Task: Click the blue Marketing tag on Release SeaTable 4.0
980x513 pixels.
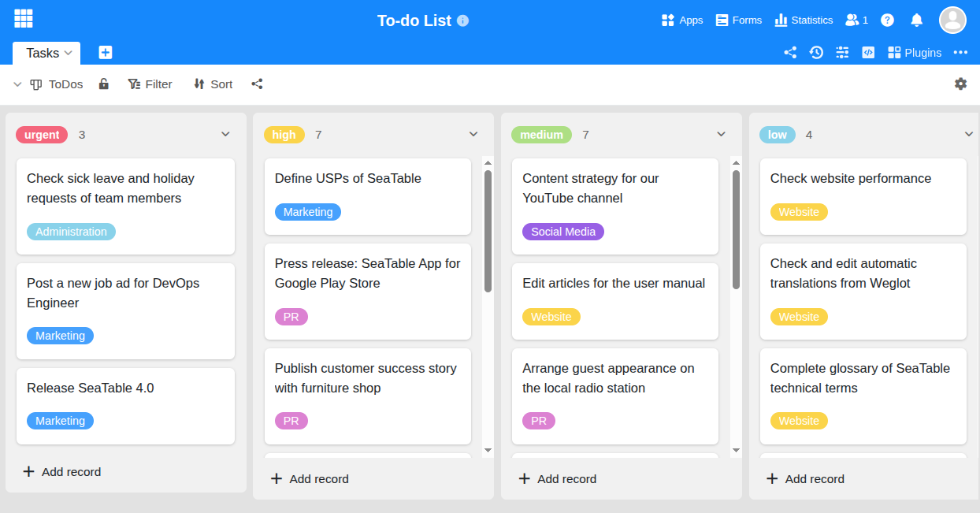Action: point(60,421)
